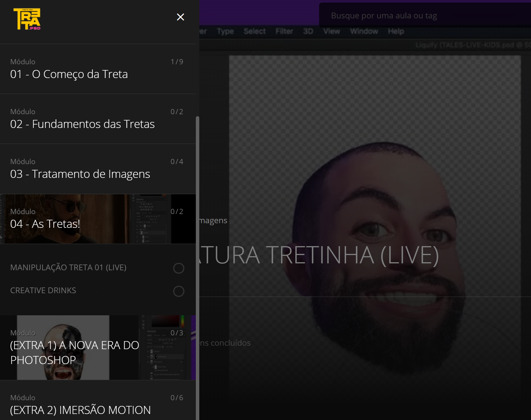Open the CREATIVE DRINKS lesson
The width and height of the screenshot is (531, 420).
click(43, 290)
